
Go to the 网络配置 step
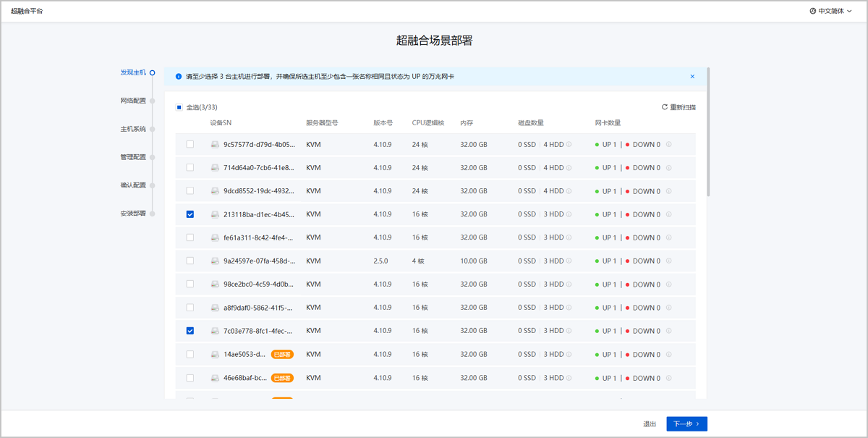133,101
